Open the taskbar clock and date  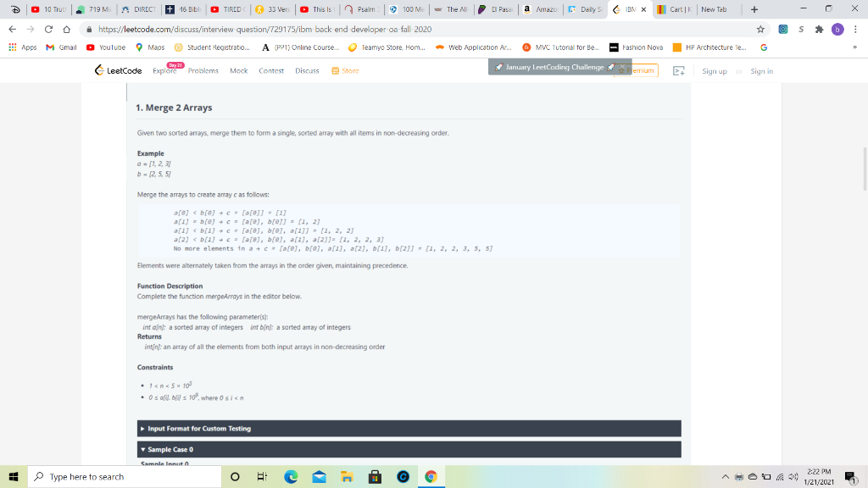[x=819, y=476]
